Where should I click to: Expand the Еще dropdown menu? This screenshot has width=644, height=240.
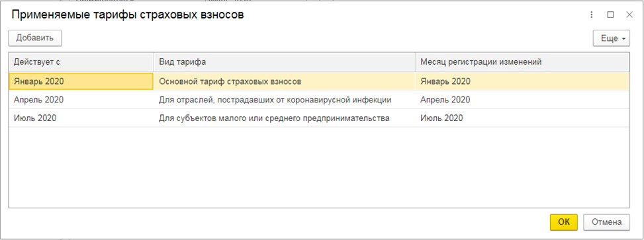coord(611,38)
